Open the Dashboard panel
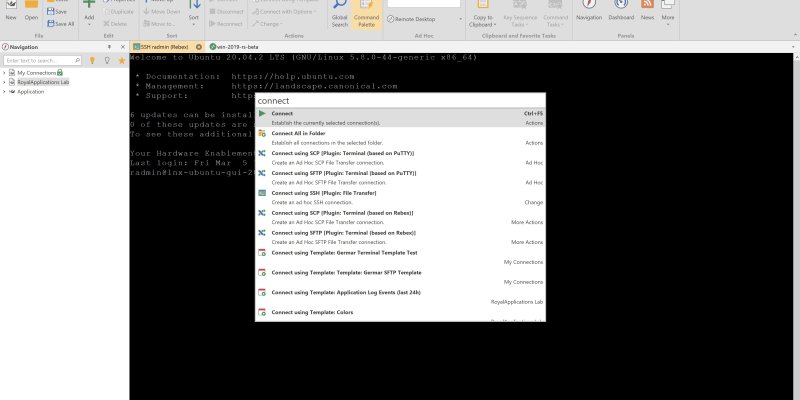Screen dimensions: 800x400 point(621,12)
